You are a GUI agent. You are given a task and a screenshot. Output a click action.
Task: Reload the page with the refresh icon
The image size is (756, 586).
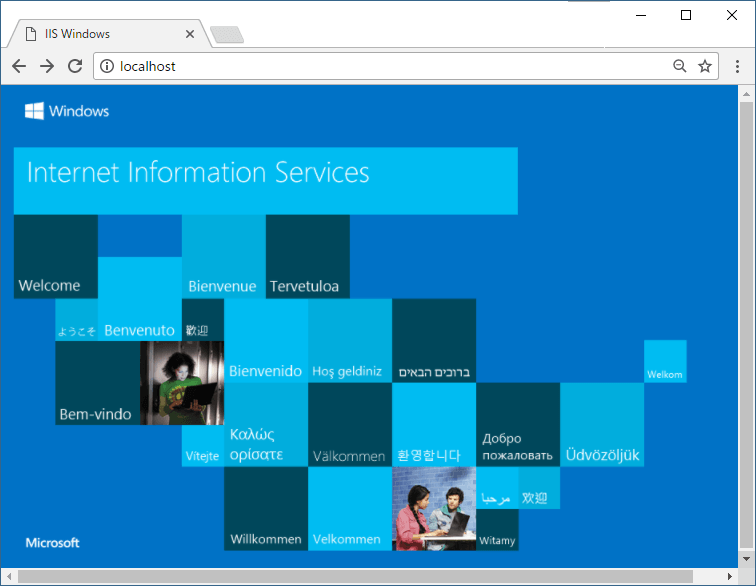tap(75, 66)
